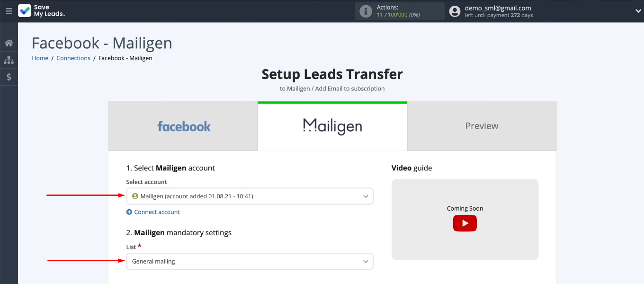Select the Mailigen tab

coord(332,126)
